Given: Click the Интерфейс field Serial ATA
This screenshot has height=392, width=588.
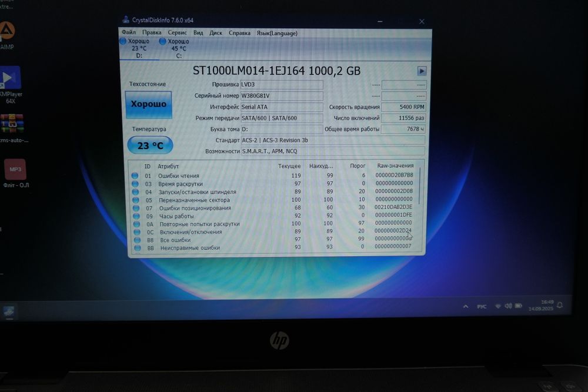Looking at the screenshot, I should point(281,107).
